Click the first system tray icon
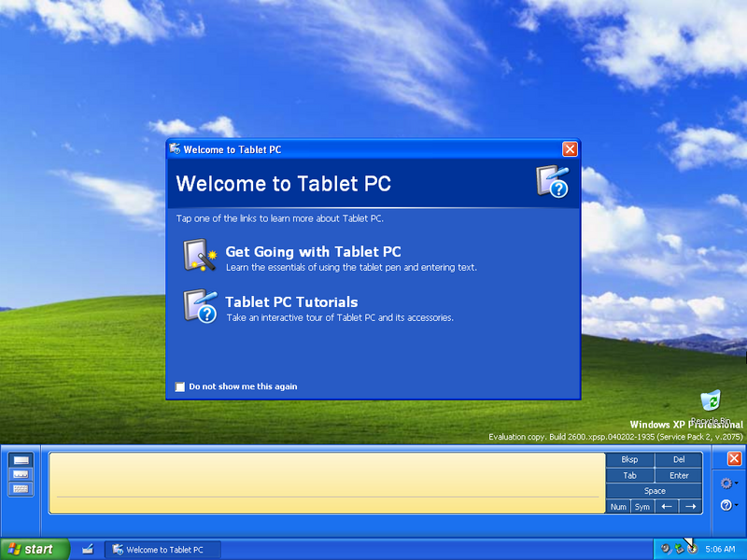The image size is (747, 560). [x=666, y=549]
